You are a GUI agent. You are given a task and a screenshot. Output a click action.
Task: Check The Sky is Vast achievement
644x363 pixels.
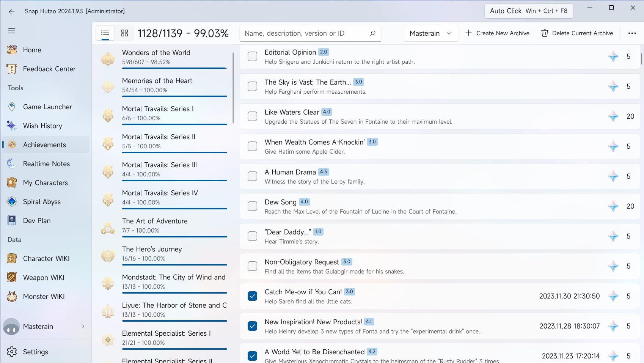click(x=252, y=86)
